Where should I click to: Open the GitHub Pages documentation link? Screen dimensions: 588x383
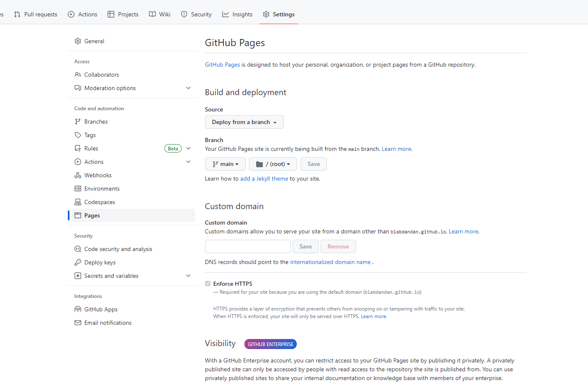pyautogui.click(x=222, y=65)
